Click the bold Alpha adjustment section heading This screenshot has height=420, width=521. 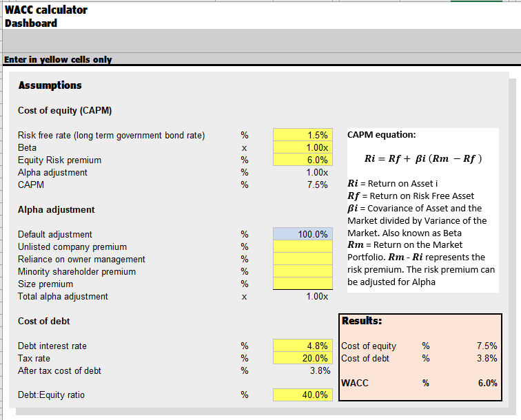pyautogui.click(x=56, y=210)
